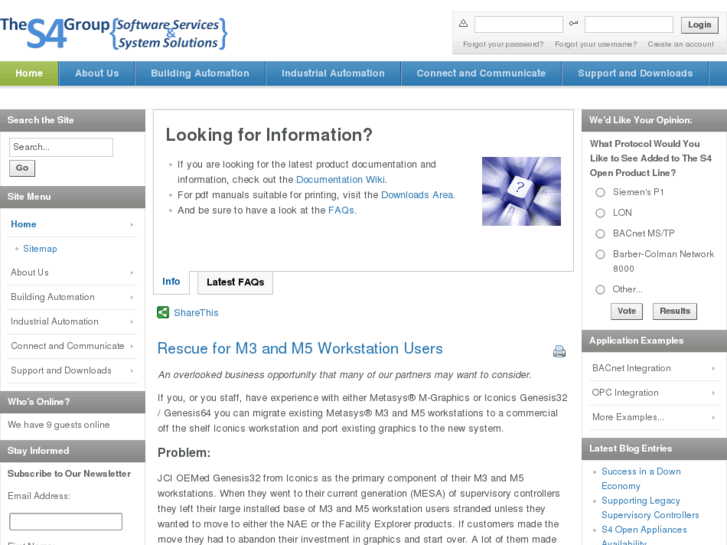Focus the password input field
Viewport: 727px width, 545px height.
629,24
